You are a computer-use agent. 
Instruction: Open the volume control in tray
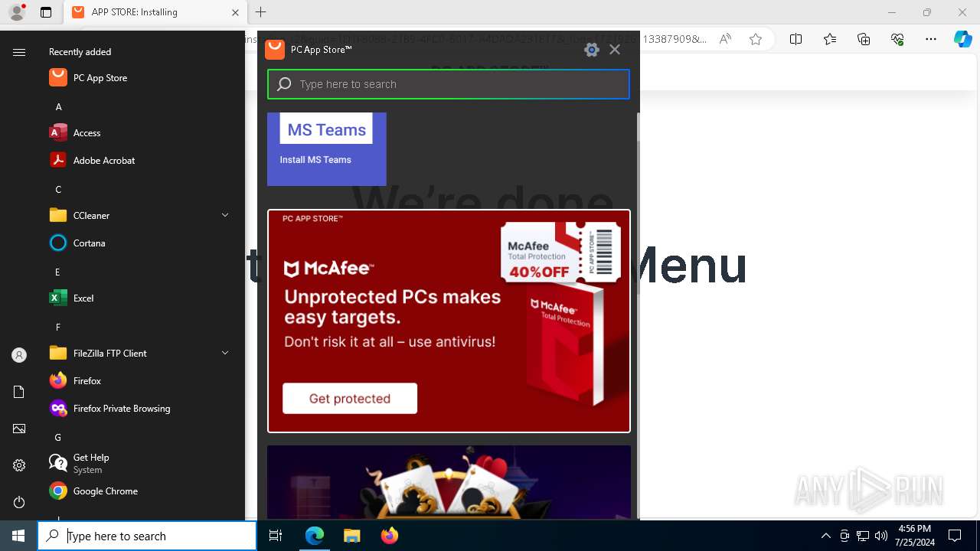click(881, 536)
